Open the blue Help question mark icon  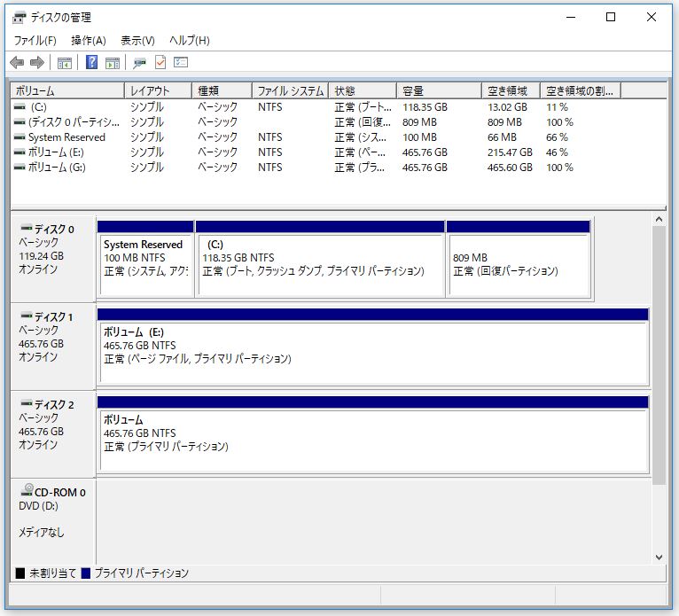(x=91, y=62)
